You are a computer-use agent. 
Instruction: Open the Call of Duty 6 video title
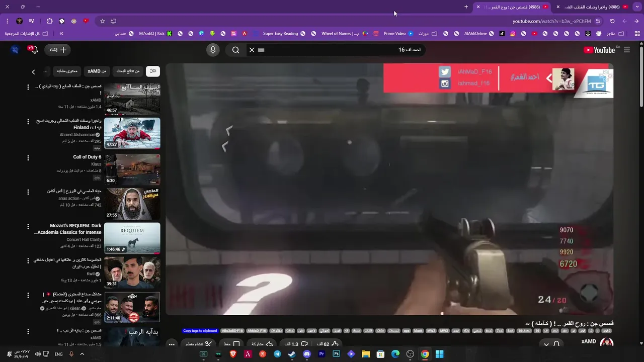(87, 157)
